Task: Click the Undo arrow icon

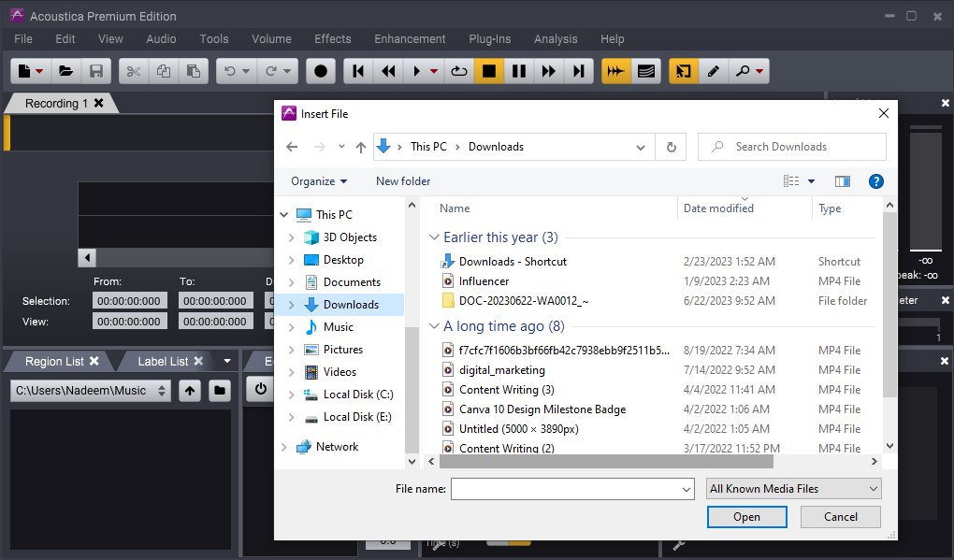Action: coord(230,71)
